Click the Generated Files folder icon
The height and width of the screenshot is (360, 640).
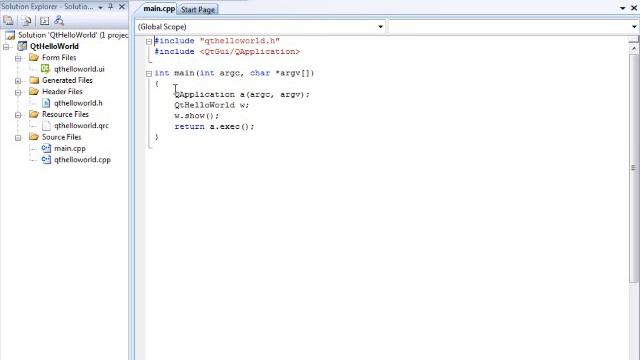[34, 80]
